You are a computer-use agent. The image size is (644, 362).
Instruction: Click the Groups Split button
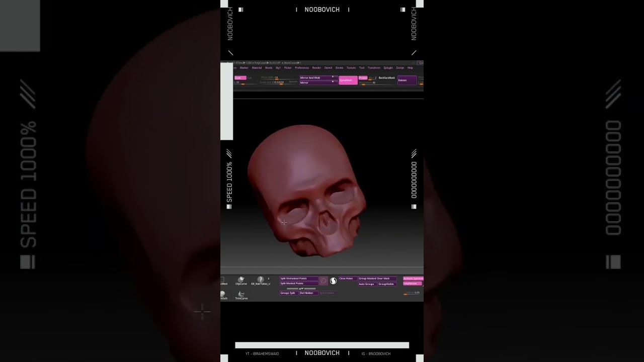coord(289,293)
